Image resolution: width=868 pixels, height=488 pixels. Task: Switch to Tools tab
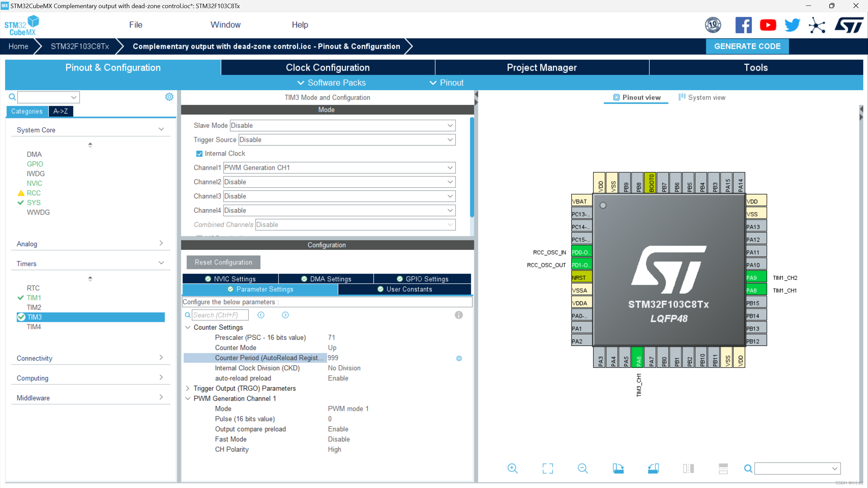tap(756, 67)
